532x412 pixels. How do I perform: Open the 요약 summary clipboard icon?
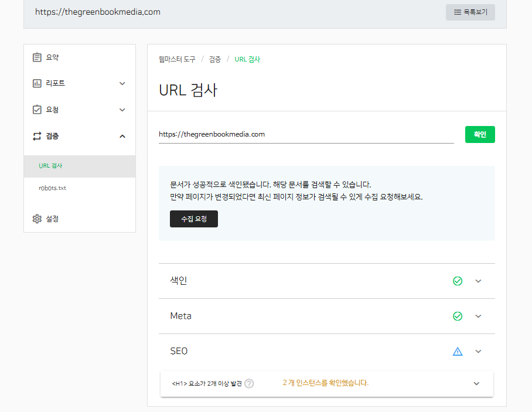37,57
